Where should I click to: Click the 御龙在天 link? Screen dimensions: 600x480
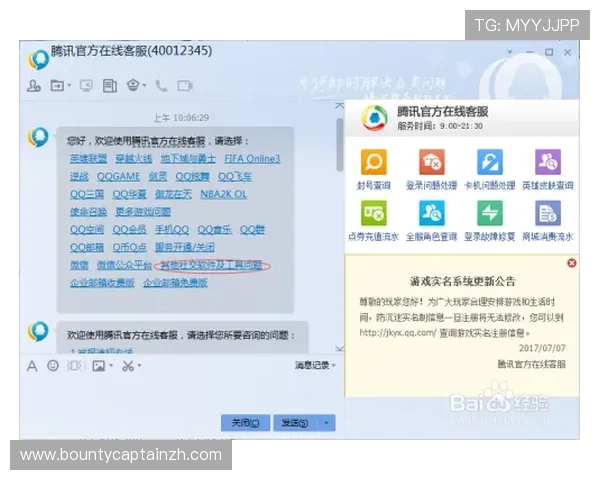coord(173,194)
